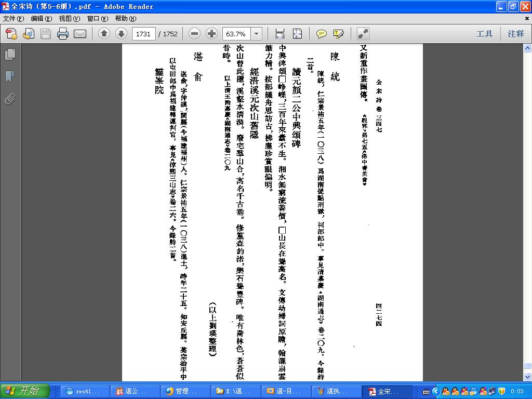Go to next page with down arrow
Screen dimensions: 532x399
(x=121, y=34)
